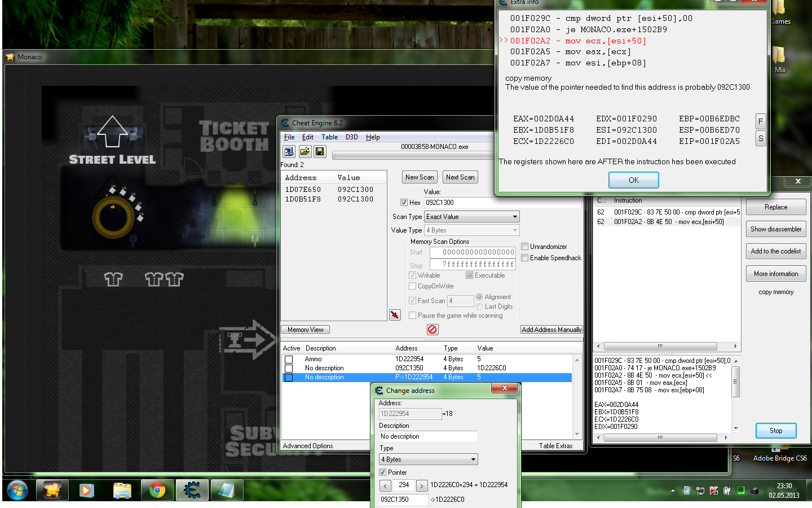
Task: Expand the 4 Bytes Type dropdown in Change address
Action: [429, 459]
